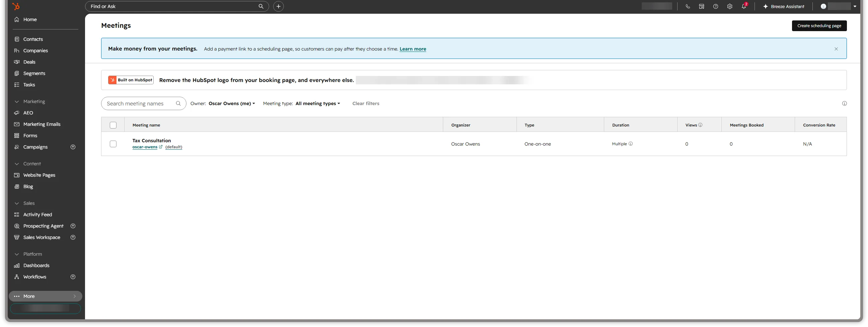
Task: Click the upgrade arrow icon beside Sales Workspace
Action: [x=73, y=238]
